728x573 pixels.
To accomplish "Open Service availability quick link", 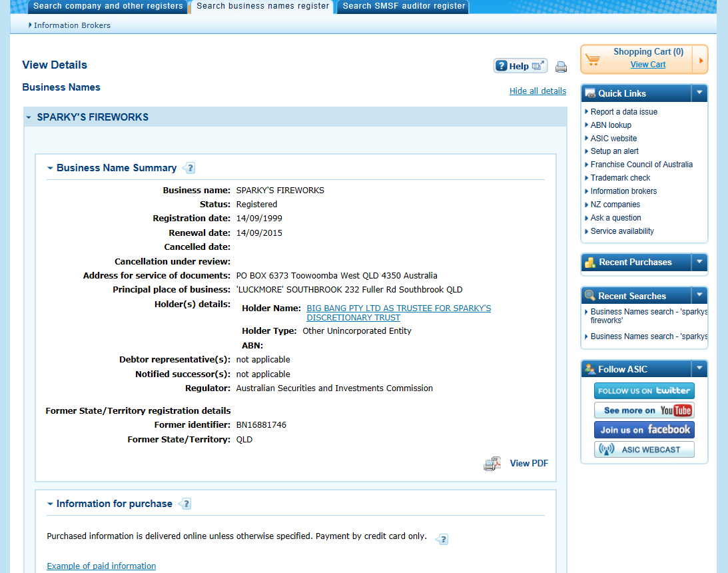I will coord(622,231).
